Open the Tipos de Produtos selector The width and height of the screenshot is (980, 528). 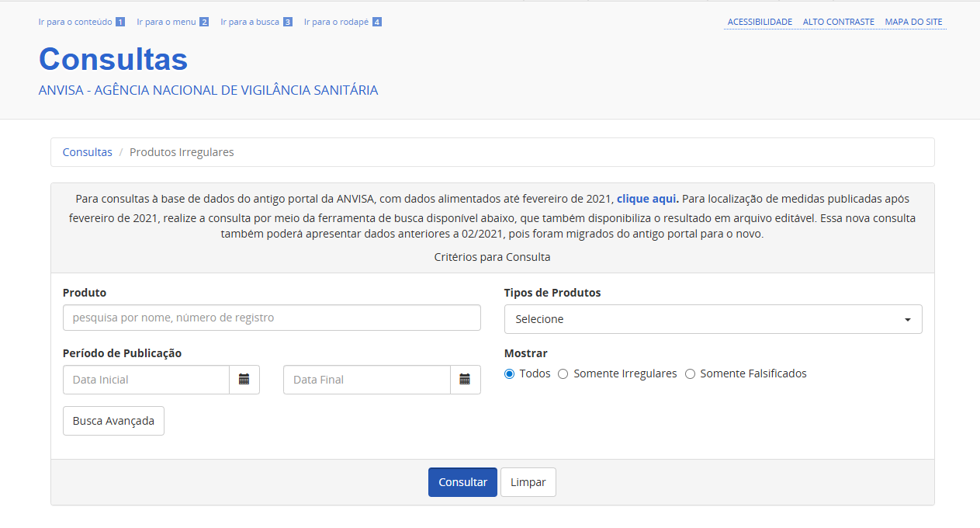point(712,318)
